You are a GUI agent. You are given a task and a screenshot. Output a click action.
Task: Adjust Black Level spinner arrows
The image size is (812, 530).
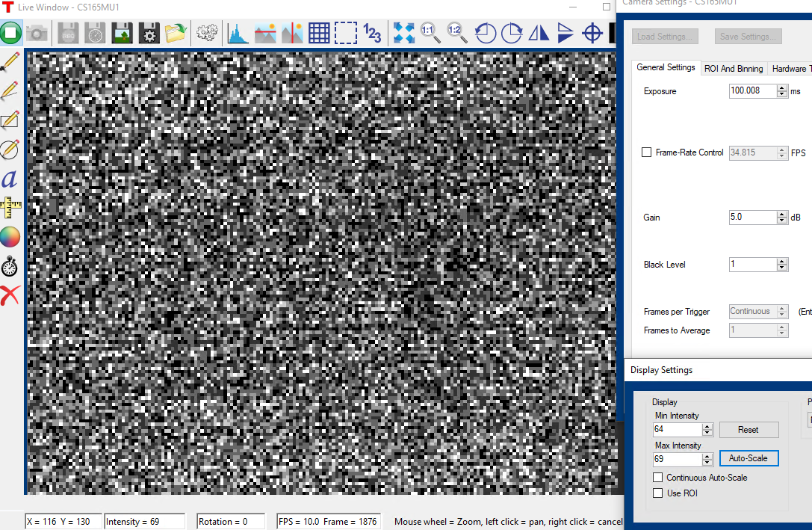(782, 265)
